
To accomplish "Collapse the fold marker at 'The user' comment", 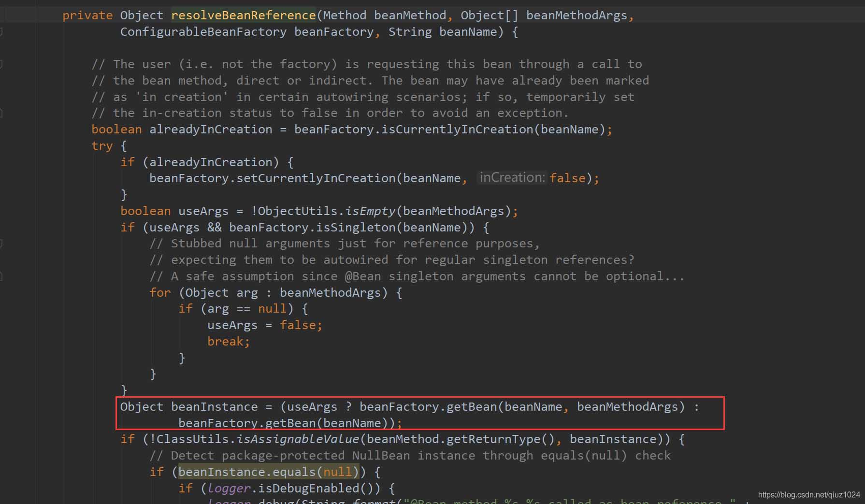I will [1, 64].
